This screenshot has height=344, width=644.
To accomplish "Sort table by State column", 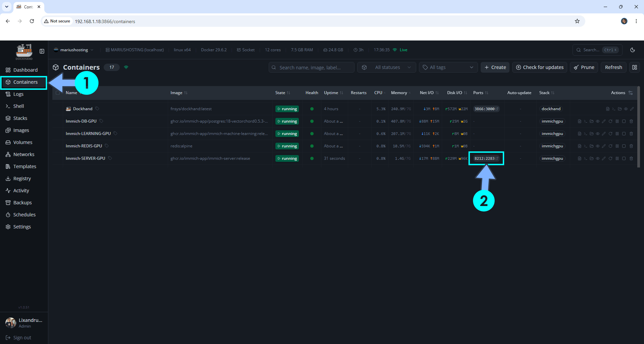I will pyautogui.click(x=282, y=93).
